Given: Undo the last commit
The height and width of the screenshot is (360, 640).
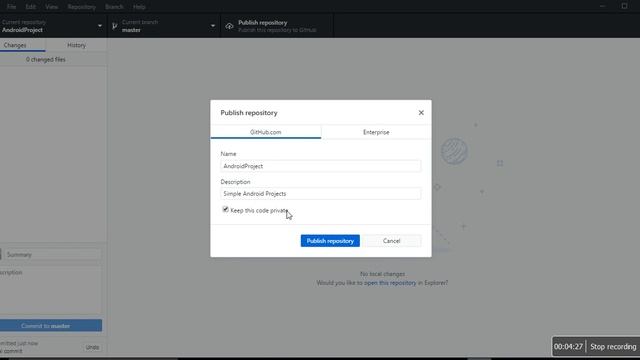Looking at the screenshot, I should point(92,347).
